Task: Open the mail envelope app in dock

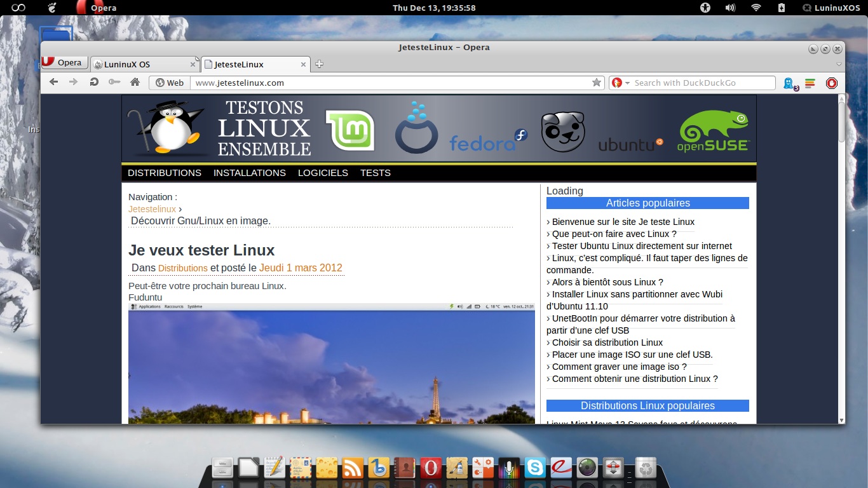Action: (x=301, y=468)
